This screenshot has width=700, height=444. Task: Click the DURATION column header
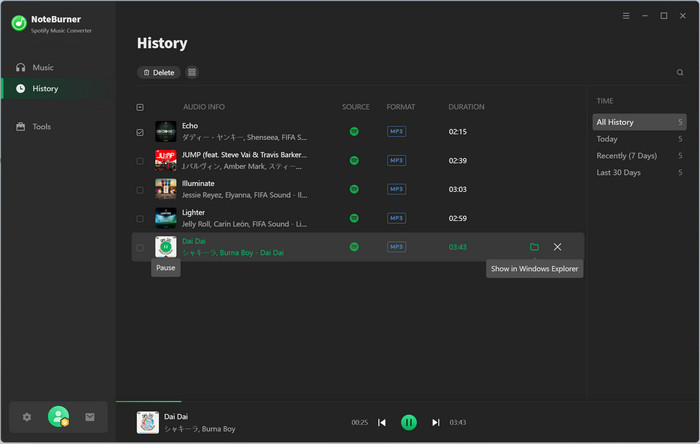coord(466,107)
